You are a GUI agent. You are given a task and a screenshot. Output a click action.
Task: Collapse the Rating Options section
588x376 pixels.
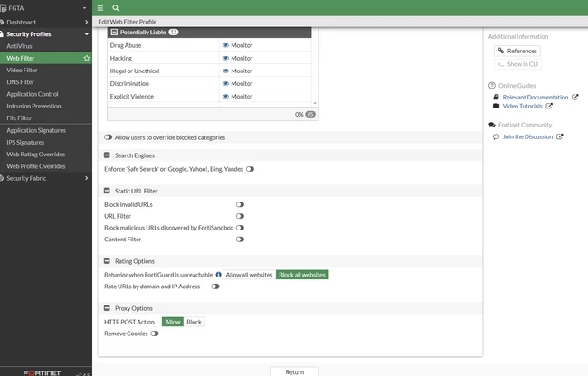107,260
